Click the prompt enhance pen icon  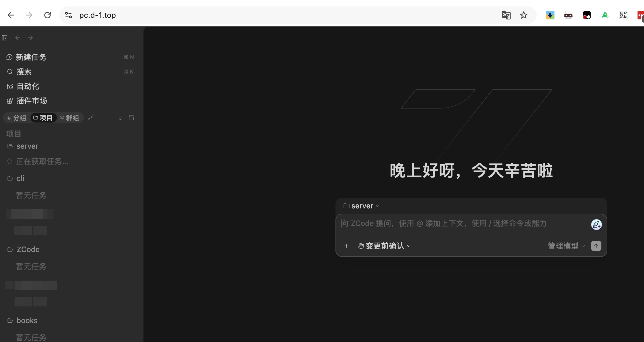coord(596,225)
